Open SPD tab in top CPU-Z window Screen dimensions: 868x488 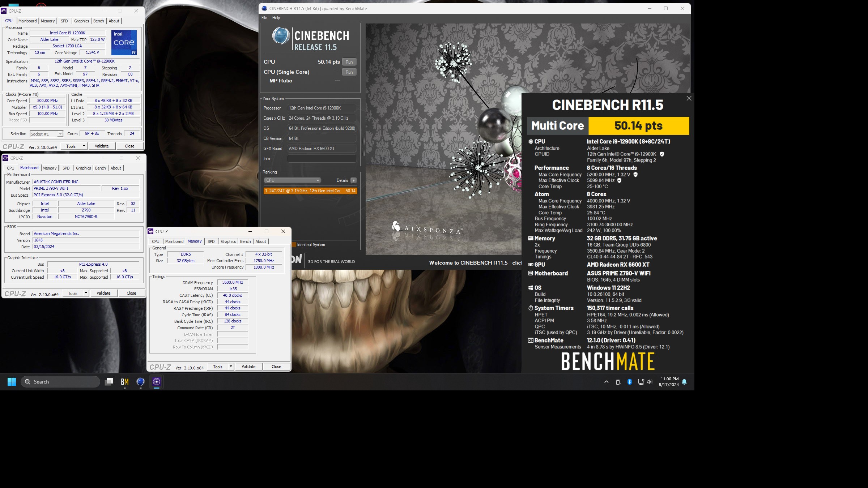click(x=64, y=21)
